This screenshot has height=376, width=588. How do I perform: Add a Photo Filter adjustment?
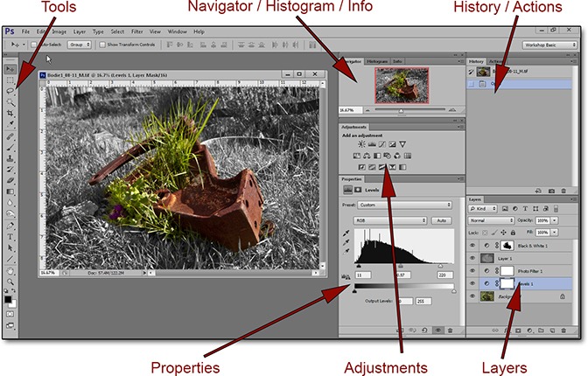(x=387, y=156)
